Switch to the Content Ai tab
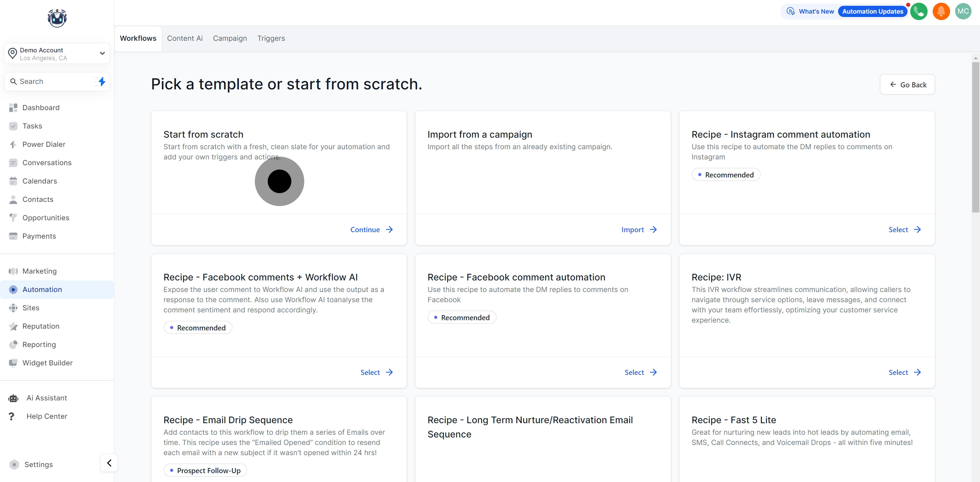980x482 pixels. 184,38
